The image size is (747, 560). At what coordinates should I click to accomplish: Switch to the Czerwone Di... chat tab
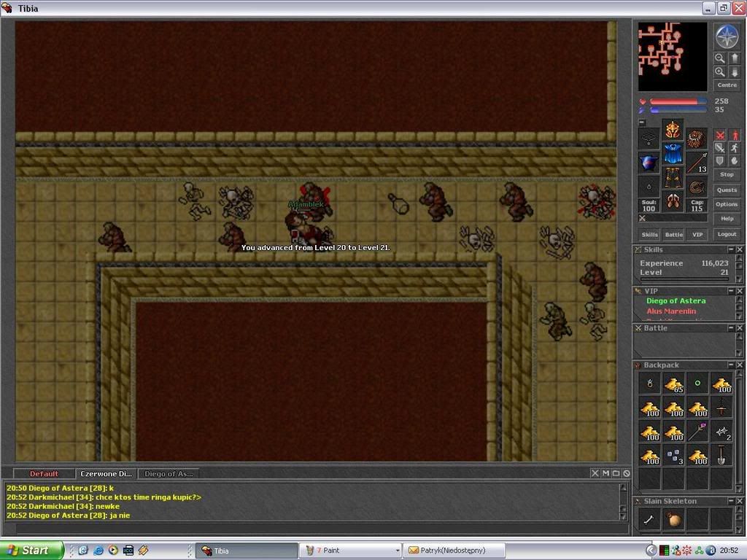(106, 474)
